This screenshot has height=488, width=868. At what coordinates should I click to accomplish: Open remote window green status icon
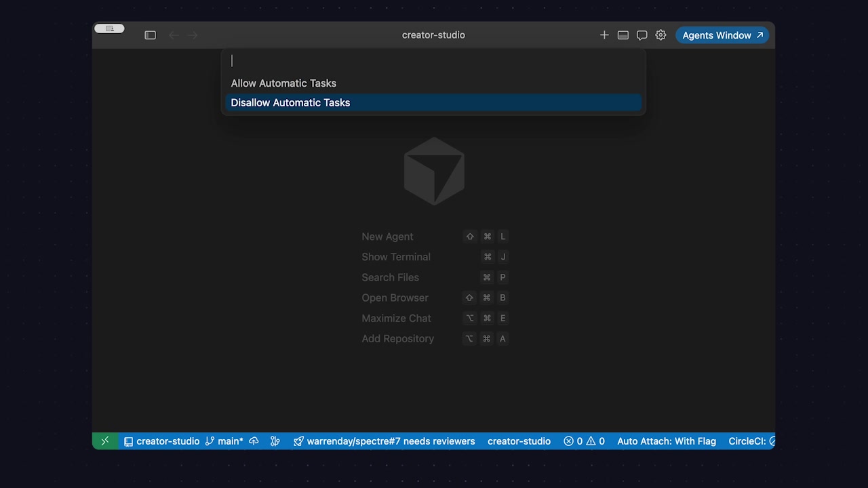click(105, 441)
